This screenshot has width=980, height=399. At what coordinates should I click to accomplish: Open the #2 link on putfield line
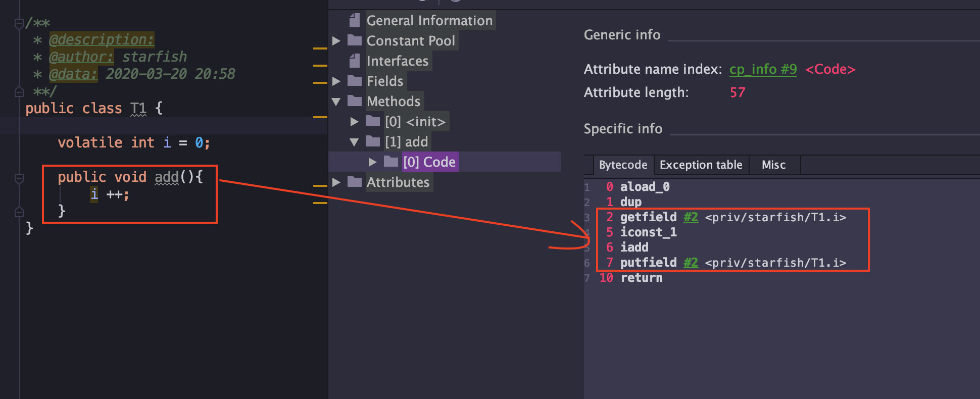[x=691, y=263]
